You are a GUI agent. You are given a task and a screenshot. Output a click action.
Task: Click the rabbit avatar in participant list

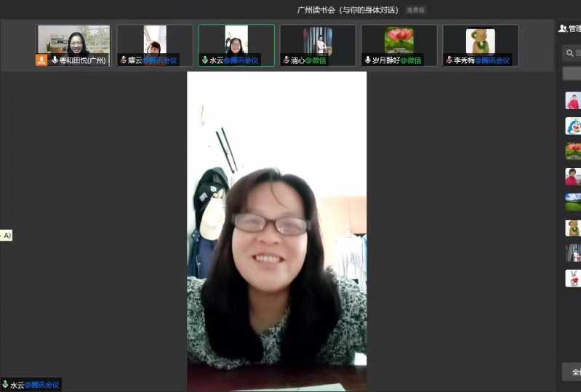tap(573, 279)
